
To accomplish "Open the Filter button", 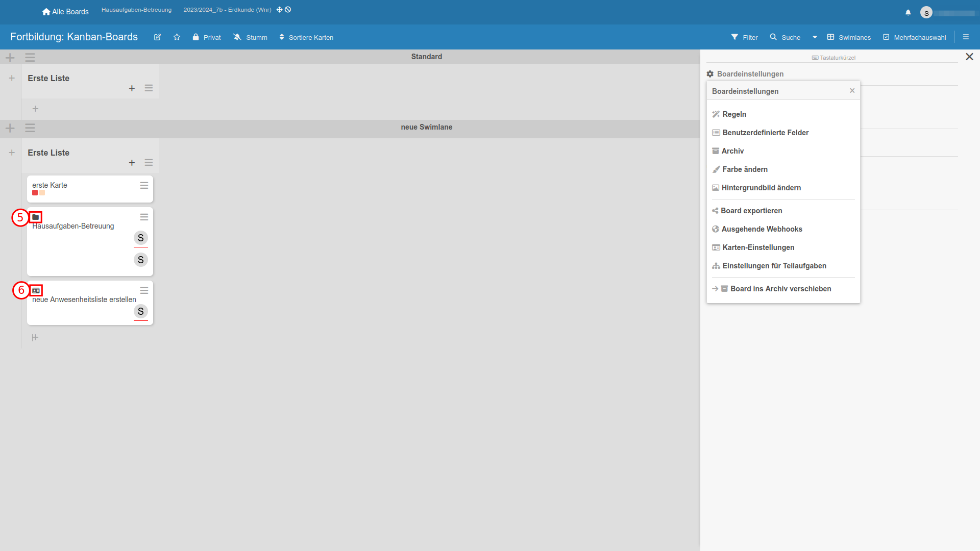I will point(744,37).
